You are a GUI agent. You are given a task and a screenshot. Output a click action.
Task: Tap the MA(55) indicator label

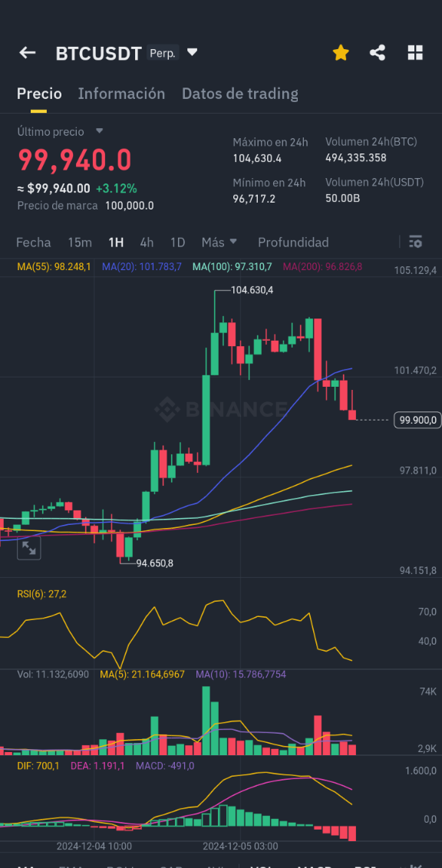pos(54,267)
